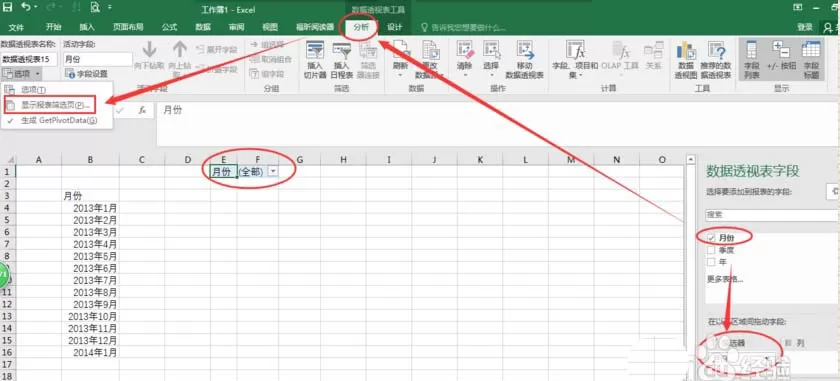Switch to the Design (设计) tab

point(395,27)
